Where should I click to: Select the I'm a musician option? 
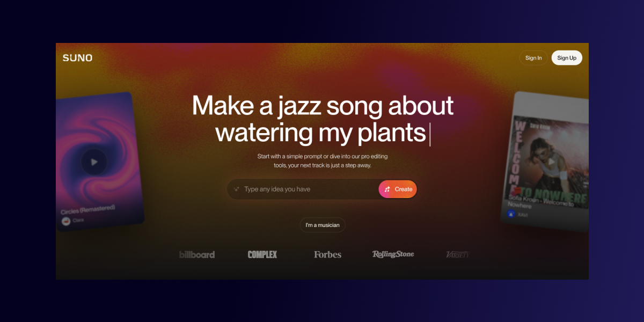(323, 225)
